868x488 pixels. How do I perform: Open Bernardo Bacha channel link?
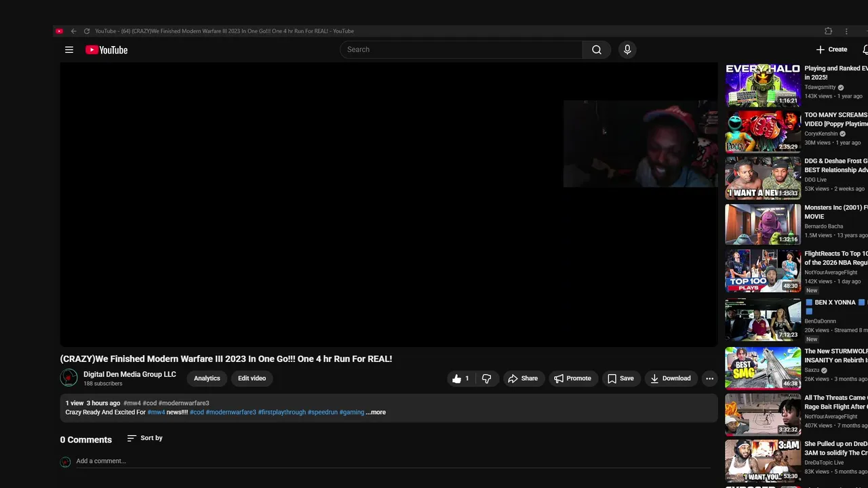824,226
